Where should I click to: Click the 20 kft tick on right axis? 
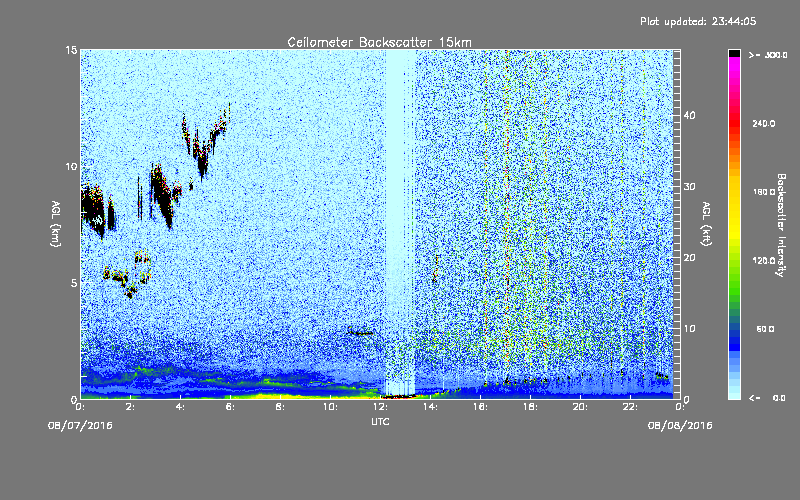(689, 257)
